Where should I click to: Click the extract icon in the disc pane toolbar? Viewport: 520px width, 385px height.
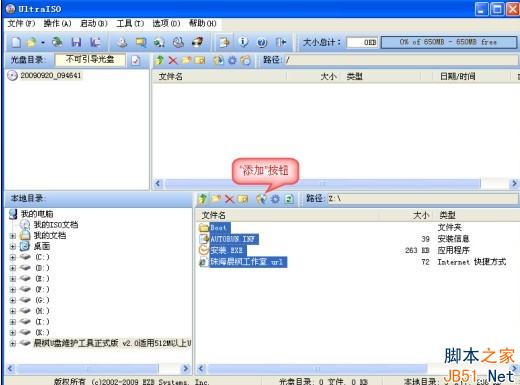(218, 60)
